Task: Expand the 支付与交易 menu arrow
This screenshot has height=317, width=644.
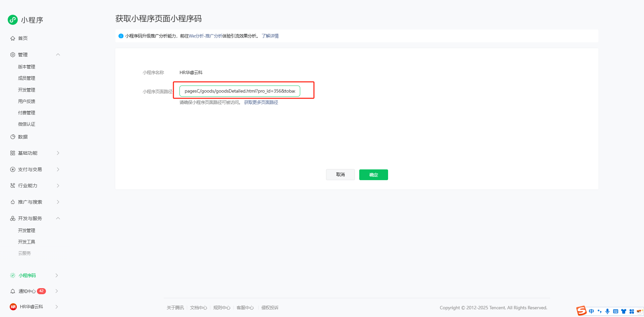Action: [58, 169]
